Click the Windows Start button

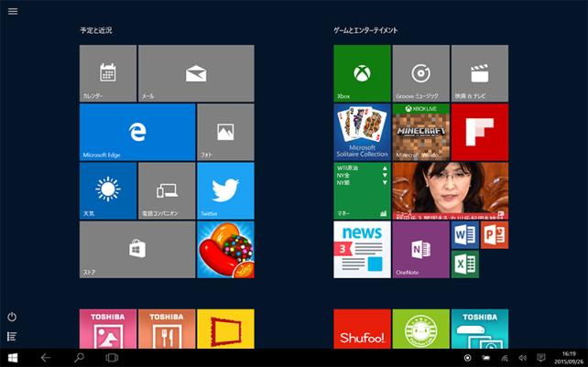(13, 358)
